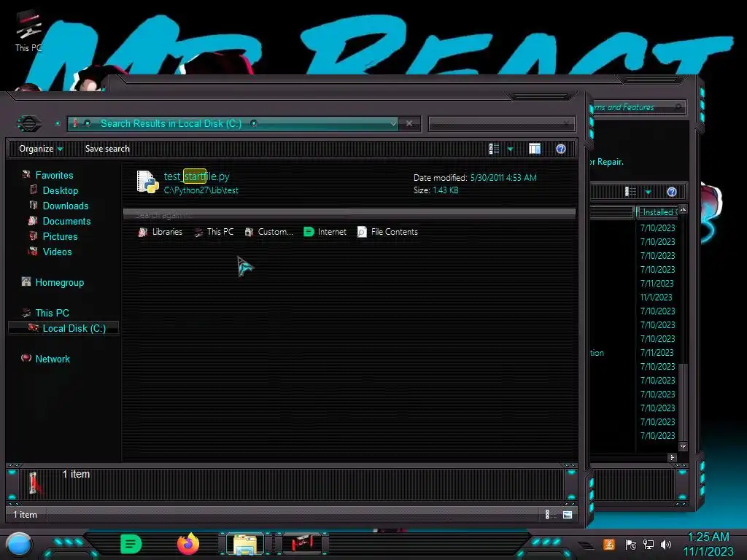
Task: Select Favorites in navigation pane
Action: pos(54,175)
